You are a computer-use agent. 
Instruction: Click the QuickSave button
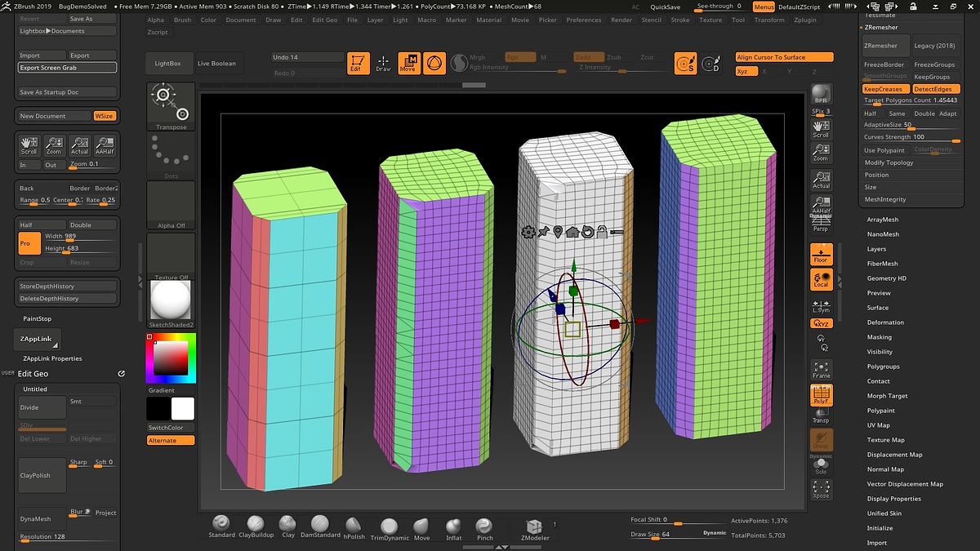666,7
